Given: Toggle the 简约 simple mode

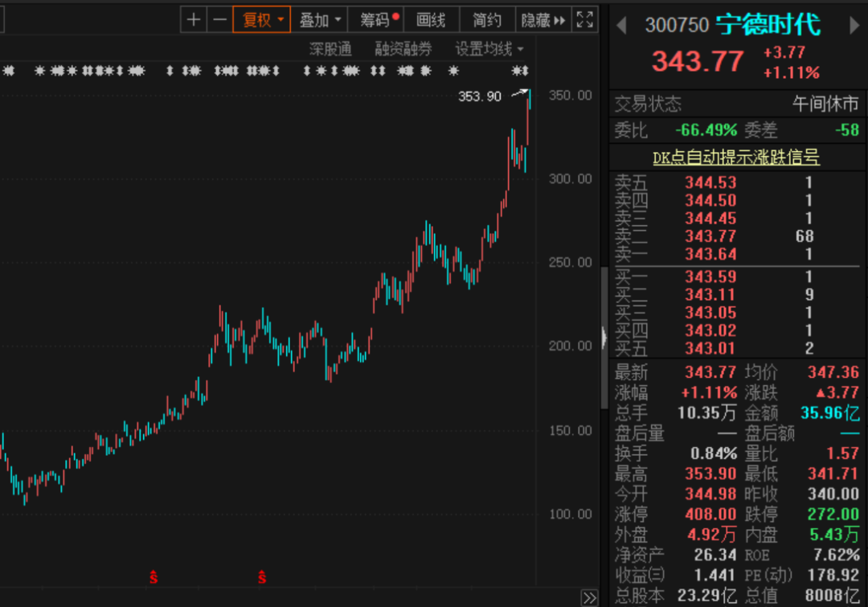Looking at the screenshot, I should click(x=487, y=20).
